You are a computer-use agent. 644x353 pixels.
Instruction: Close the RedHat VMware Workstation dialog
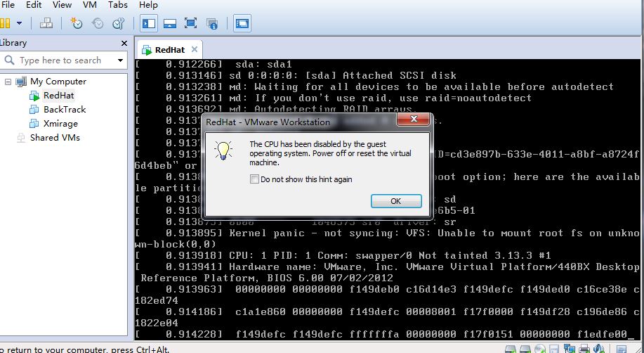click(414, 120)
